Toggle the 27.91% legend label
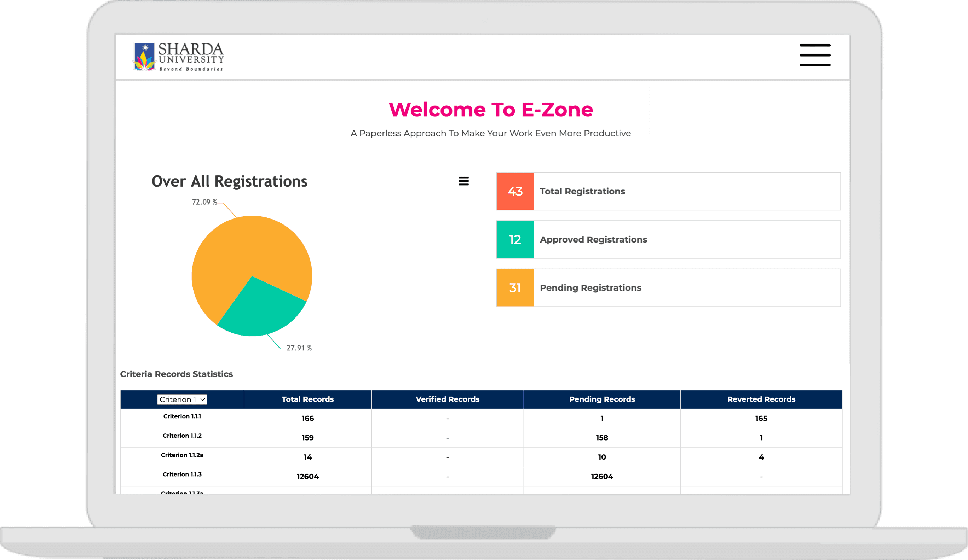The width and height of the screenshot is (968, 560). coord(299,348)
